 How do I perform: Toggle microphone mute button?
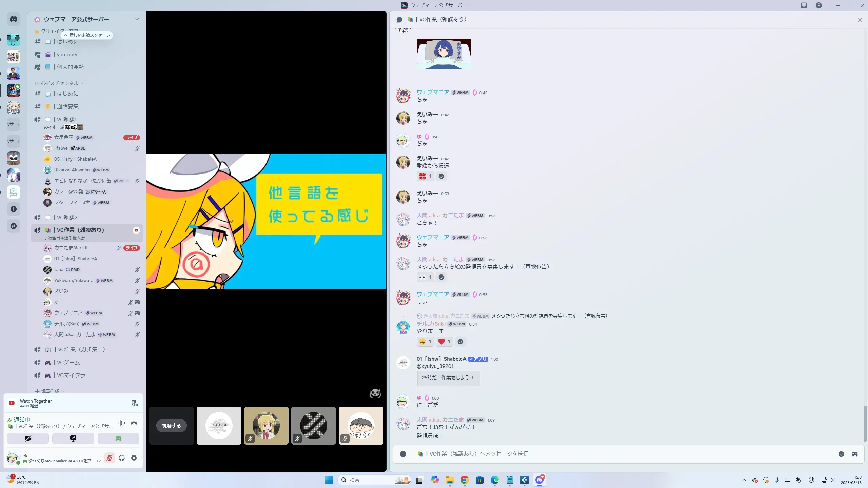tap(109, 458)
